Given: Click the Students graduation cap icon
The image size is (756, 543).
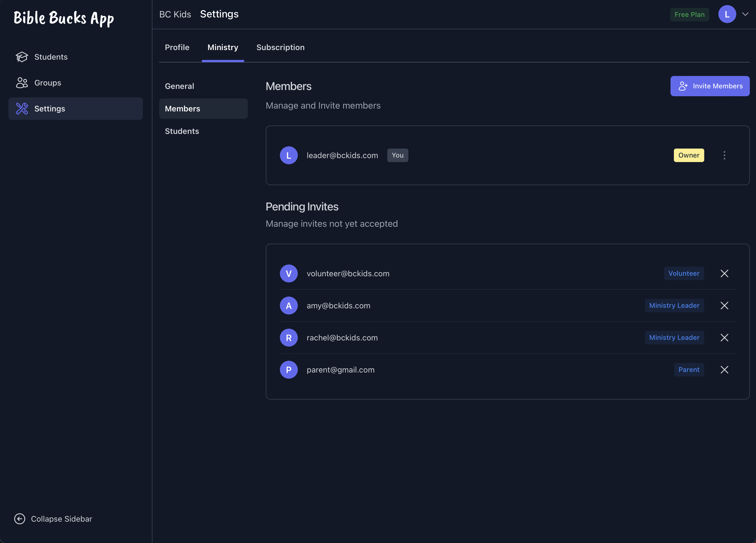Looking at the screenshot, I should click(22, 57).
